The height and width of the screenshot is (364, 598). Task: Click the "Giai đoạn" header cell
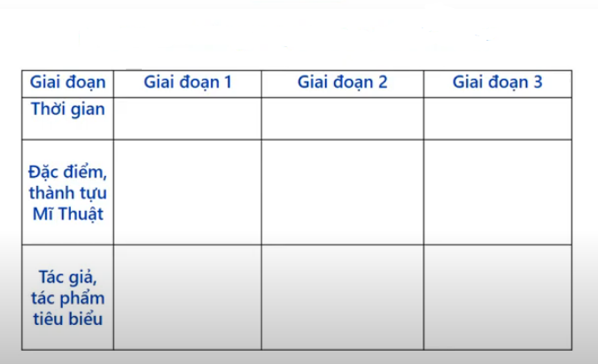click(x=68, y=82)
